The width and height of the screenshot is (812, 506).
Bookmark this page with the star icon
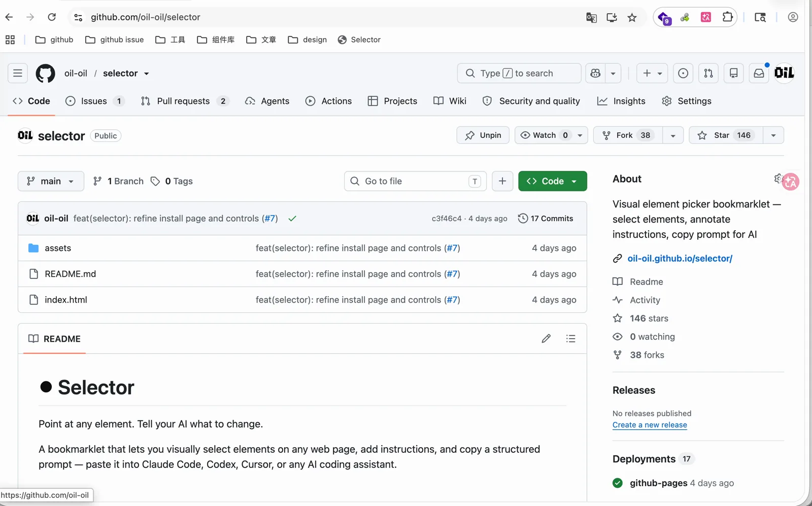click(x=632, y=18)
